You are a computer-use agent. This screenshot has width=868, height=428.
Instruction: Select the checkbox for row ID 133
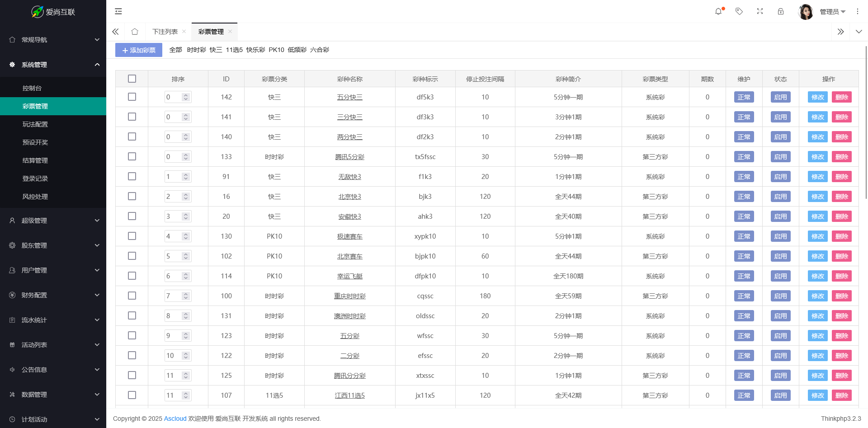point(132,156)
